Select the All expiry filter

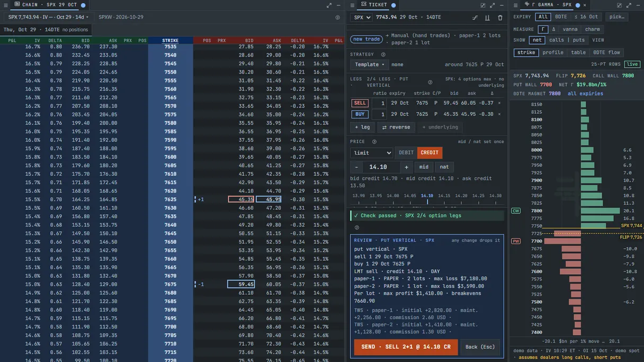point(543,17)
